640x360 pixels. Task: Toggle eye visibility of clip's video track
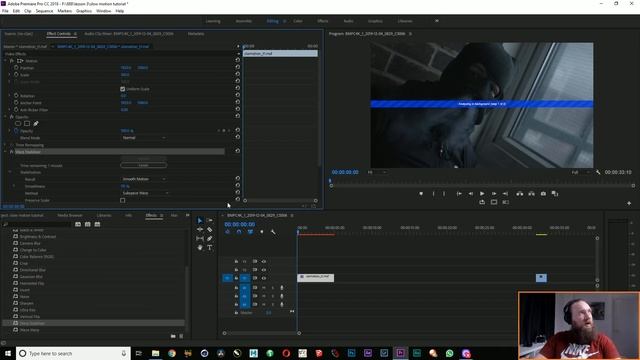pos(264,278)
